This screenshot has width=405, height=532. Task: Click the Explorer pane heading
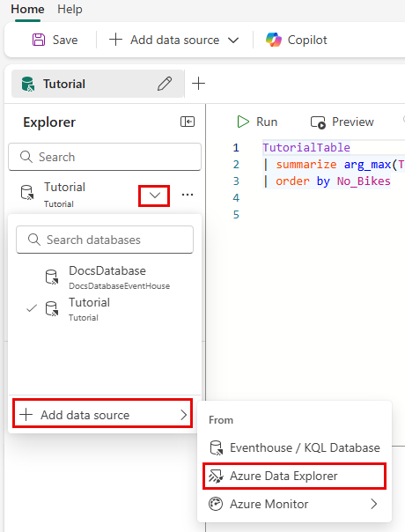[49, 122]
